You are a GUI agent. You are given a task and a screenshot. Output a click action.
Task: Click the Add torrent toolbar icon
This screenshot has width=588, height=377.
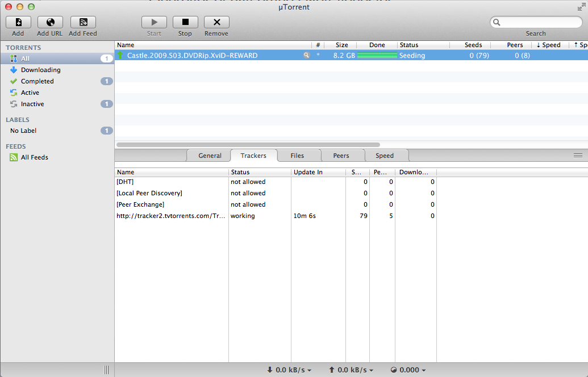(x=18, y=23)
